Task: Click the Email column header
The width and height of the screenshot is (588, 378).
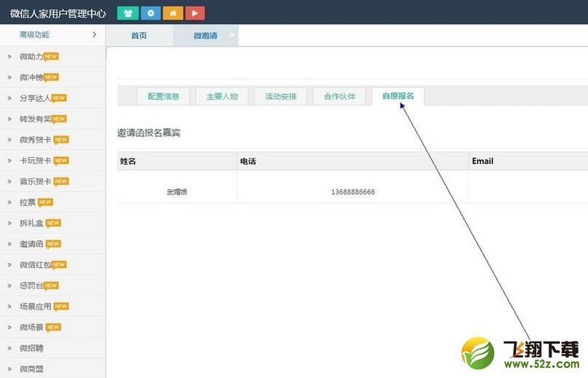Action: 528,161
